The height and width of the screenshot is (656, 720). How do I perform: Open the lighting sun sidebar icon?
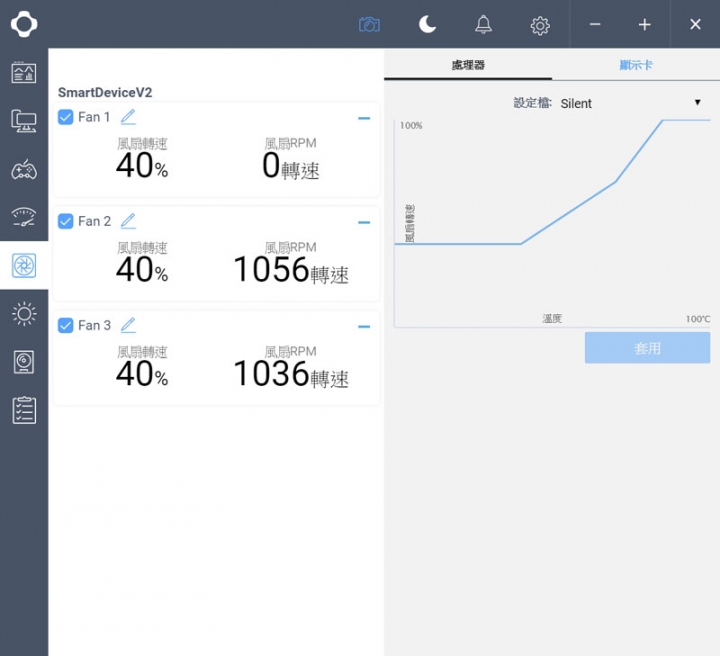coord(24,314)
